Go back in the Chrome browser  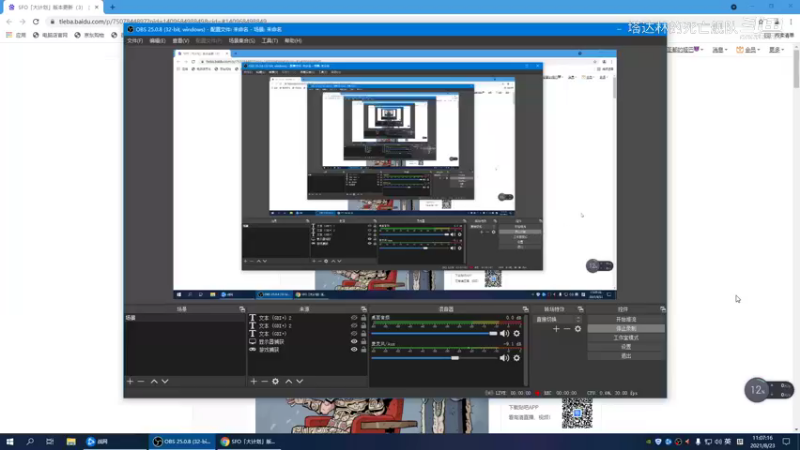(x=9, y=21)
